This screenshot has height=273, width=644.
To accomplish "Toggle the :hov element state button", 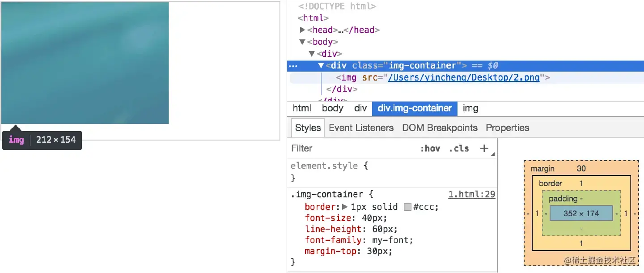I will [430, 149].
